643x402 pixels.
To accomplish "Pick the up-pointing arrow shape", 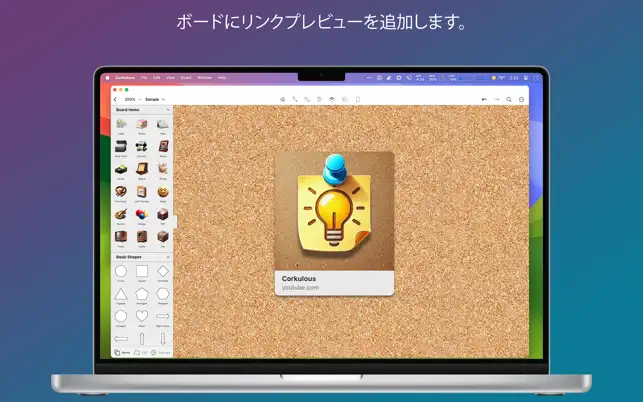I will [x=142, y=339].
